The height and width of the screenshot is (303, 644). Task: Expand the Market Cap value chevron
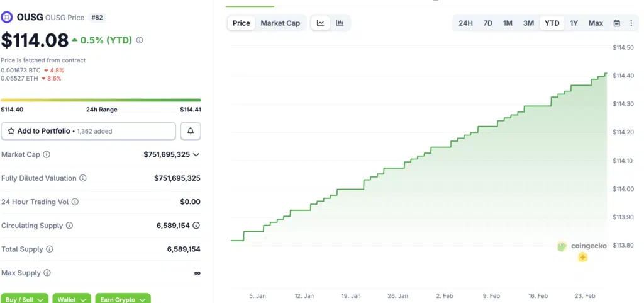pos(196,154)
